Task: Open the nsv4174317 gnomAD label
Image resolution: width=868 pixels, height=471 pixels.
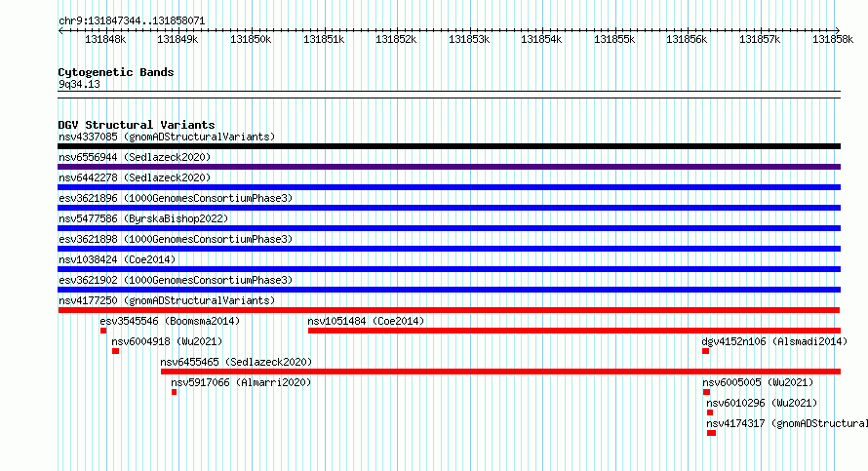Action: click(x=787, y=423)
